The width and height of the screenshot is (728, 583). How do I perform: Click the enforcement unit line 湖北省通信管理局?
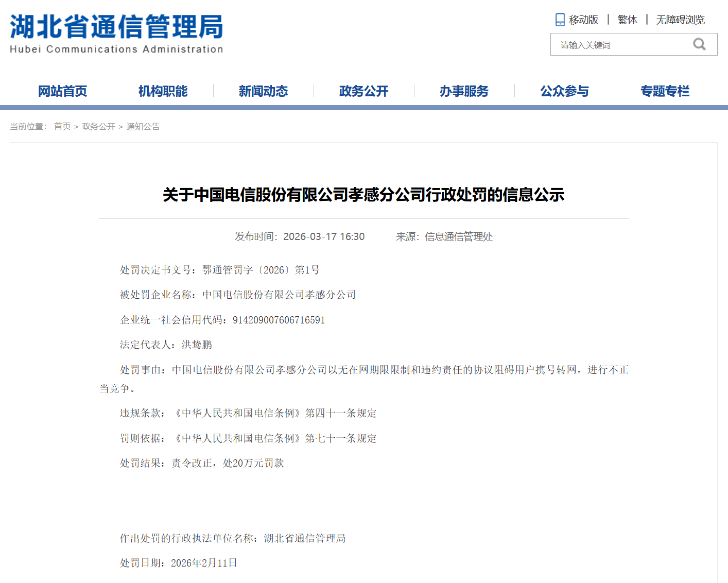pyautogui.click(x=233, y=538)
